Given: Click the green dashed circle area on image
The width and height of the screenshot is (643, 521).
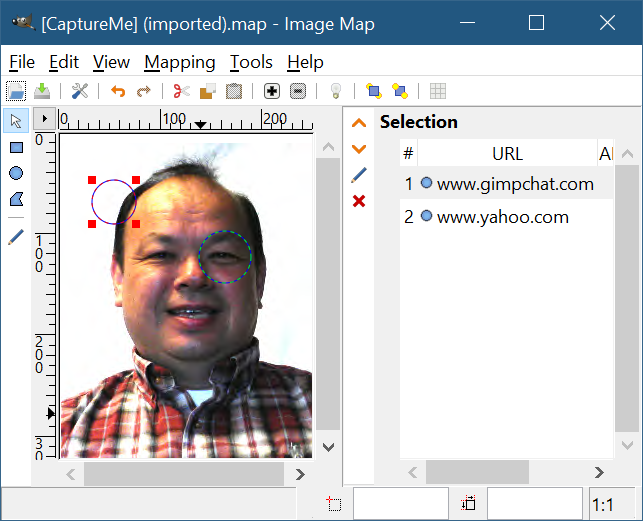Looking at the screenshot, I should (x=225, y=257).
